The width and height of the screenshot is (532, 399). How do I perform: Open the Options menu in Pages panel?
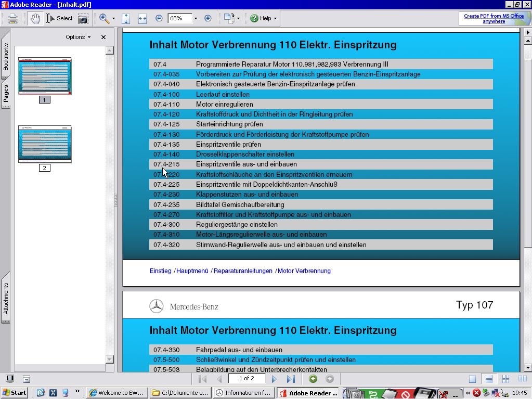click(78, 37)
